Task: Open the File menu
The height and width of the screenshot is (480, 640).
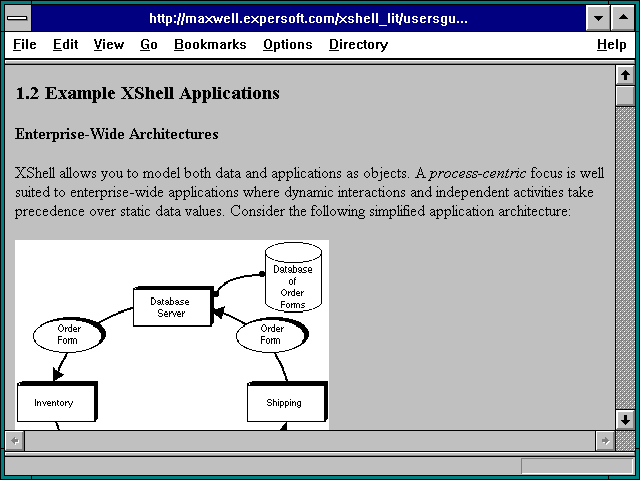Action: tap(24, 44)
